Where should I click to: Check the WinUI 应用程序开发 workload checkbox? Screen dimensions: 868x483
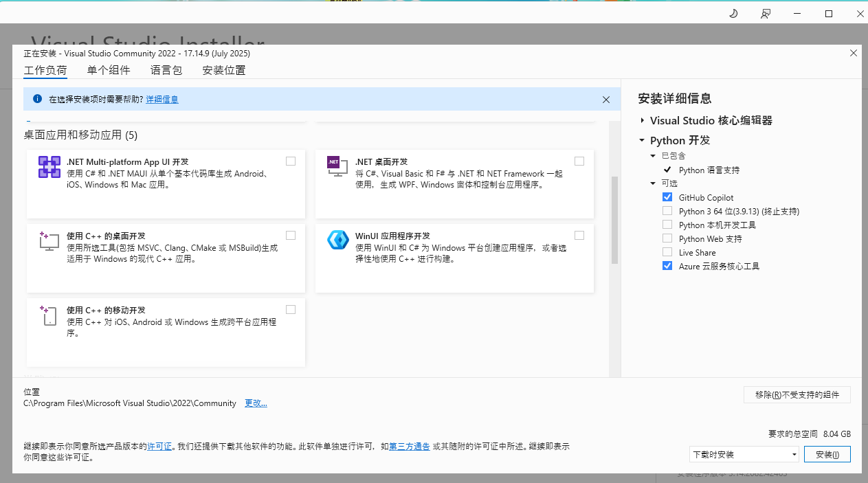point(579,235)
